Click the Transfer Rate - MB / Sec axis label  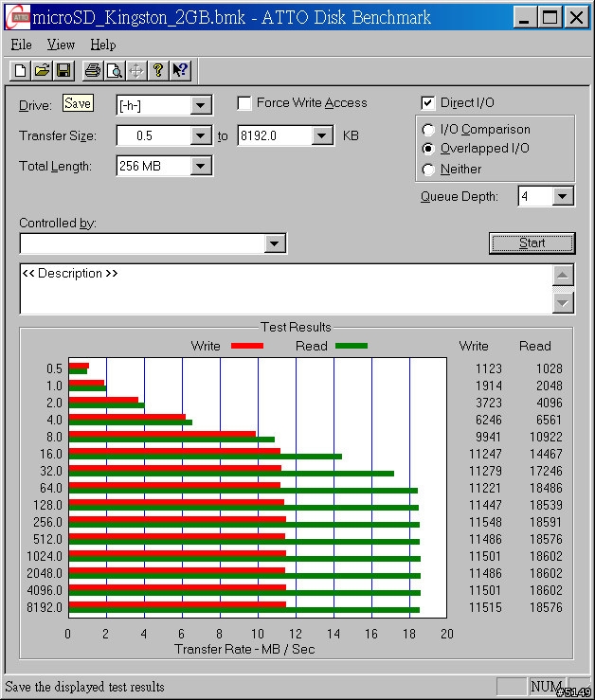244,649
